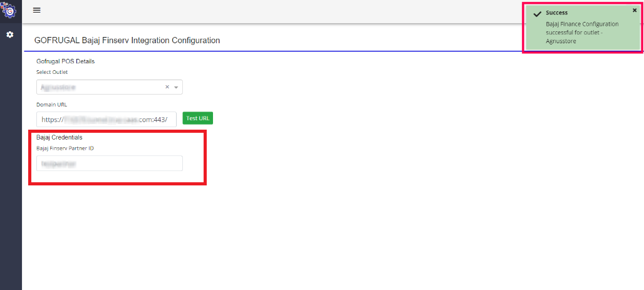This screenshot has height=290, width=644.
Task: Open the Select Outlet combo box
Action: (110, 87)
